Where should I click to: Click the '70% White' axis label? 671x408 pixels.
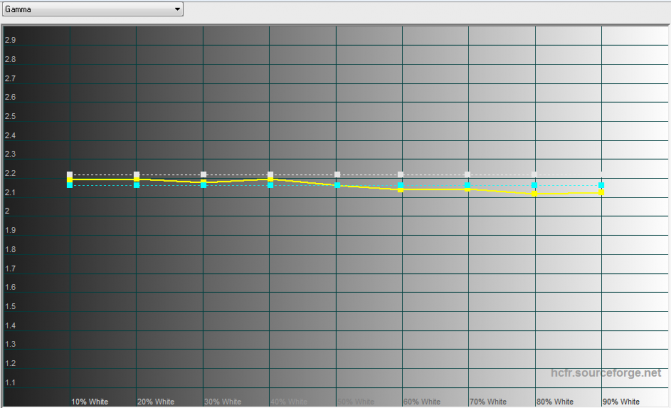tap(488, 402)
